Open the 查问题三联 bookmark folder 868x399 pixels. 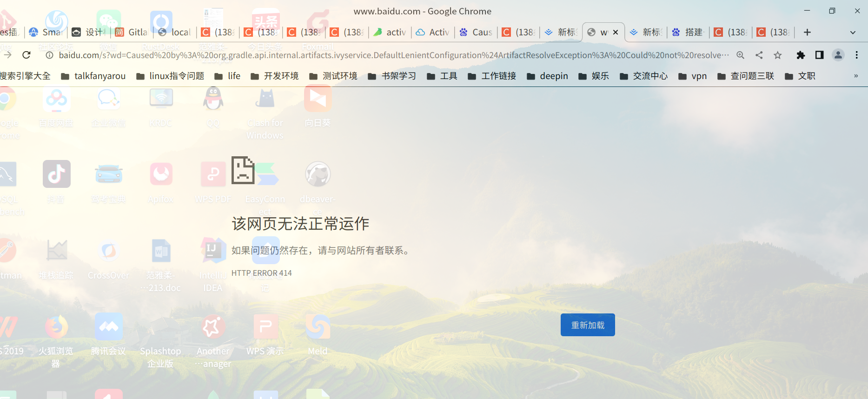(x=745, y=76)
